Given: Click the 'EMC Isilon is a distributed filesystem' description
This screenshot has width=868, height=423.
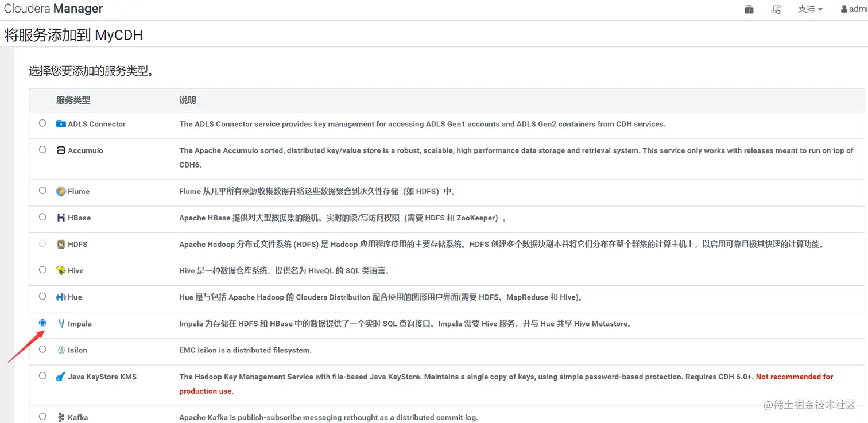Looking at the screenshot, I should pyautogui.click(x=246, y=350).
